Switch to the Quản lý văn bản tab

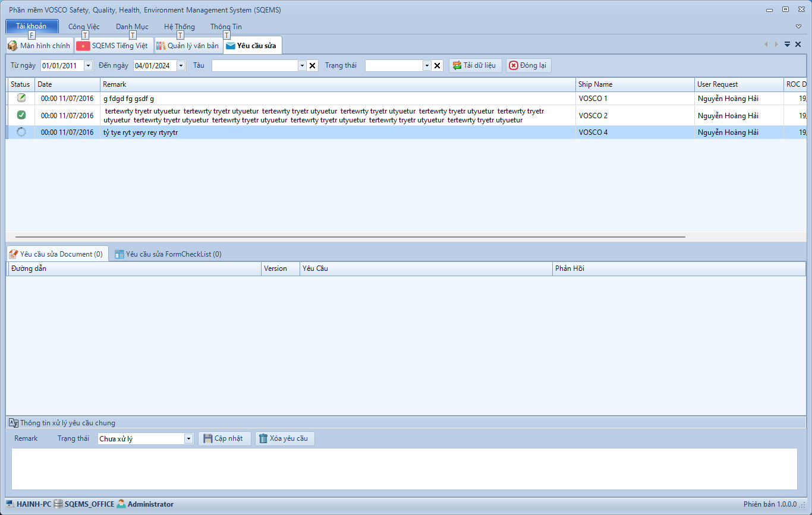pos(188,46)
